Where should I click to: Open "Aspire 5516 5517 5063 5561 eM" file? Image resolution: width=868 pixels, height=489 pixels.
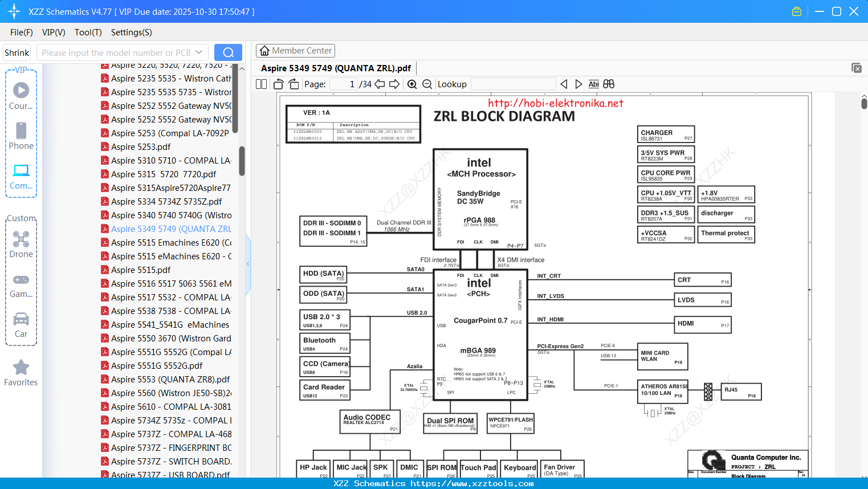[166, 284]
